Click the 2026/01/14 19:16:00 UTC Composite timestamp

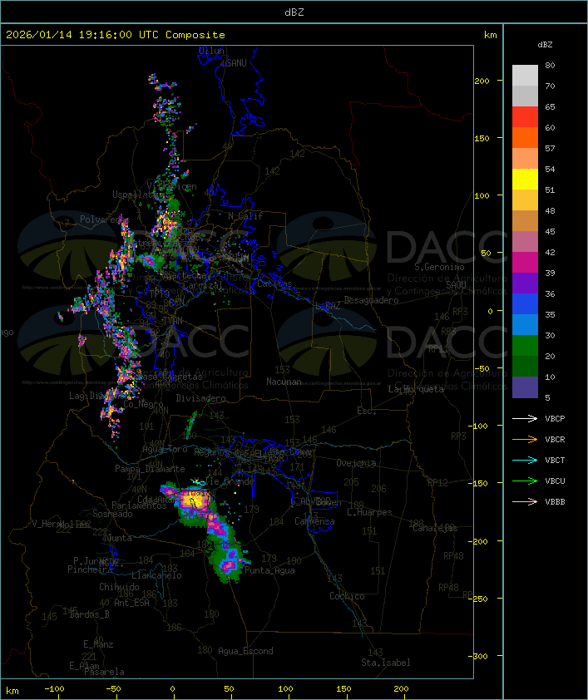116,35
